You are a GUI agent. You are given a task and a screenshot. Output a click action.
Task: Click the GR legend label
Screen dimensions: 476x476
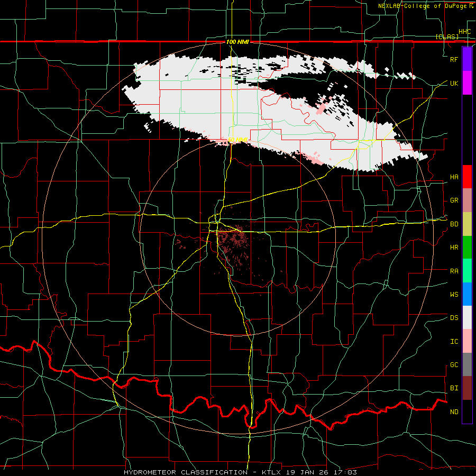(x=454, y=200)
